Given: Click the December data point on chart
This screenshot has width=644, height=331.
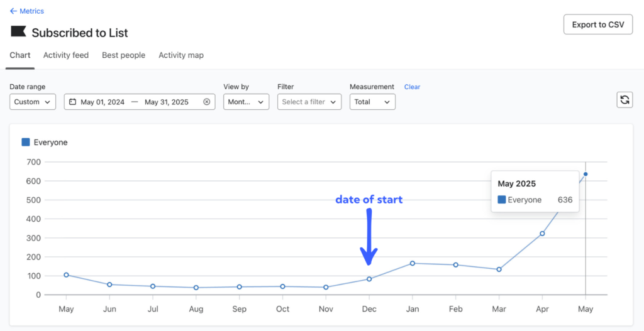Looking at the screenshot, I should 369,279.
